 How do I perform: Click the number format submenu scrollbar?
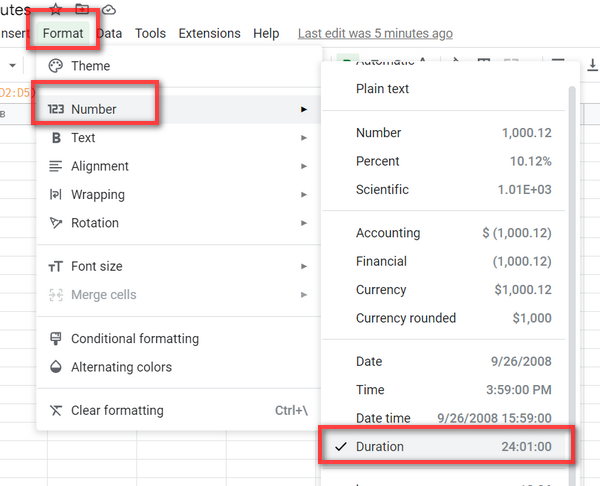(x=572, y=250)
